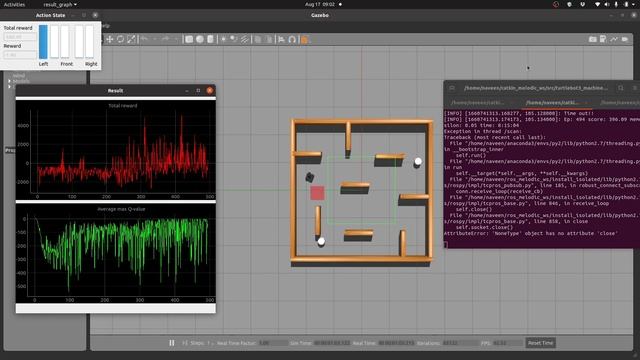Click the volume icon in system tray

(x=607, y=4)
